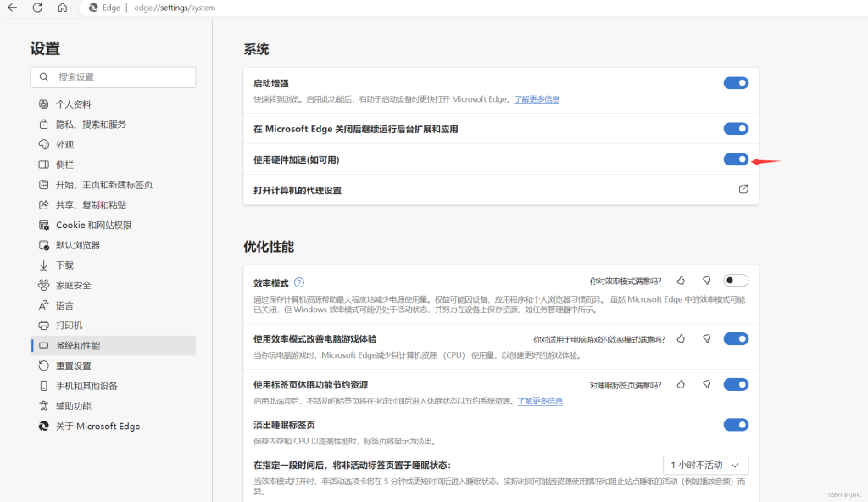The width and height of the screenshot is (868, 502).
Task: Enable the 效率模式 efficiency mode toggle
Action: click(736, 281)
